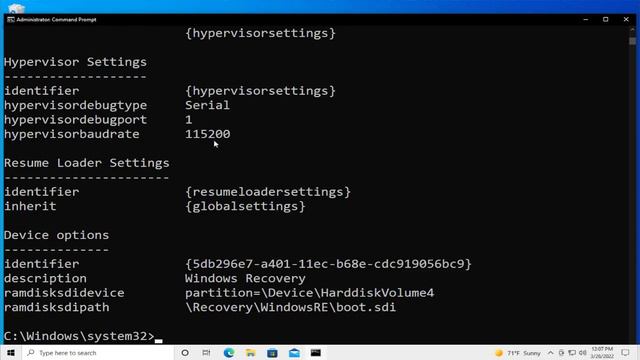Image resolution: width=640 pixels, height=360 pixels.
Task: Click the 'hypervisorbaudrate' label
Action: point(72,134)
